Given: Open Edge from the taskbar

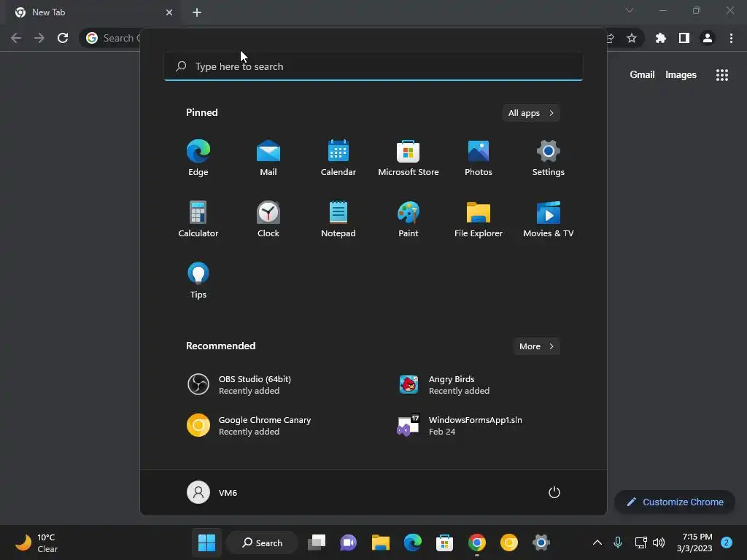Looking at the screenshot, I should coord(413,542).
